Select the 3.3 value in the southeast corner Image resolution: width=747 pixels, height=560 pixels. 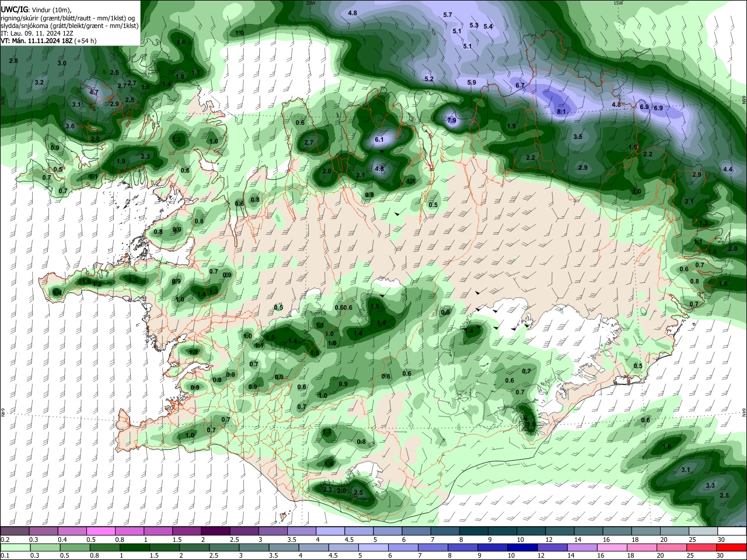710,485
